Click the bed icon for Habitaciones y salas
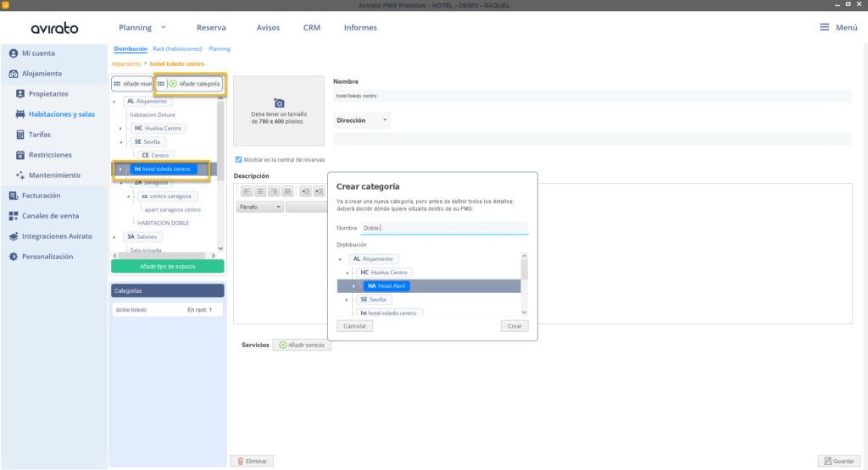868x470 pixels. click(x=20, y=114)
